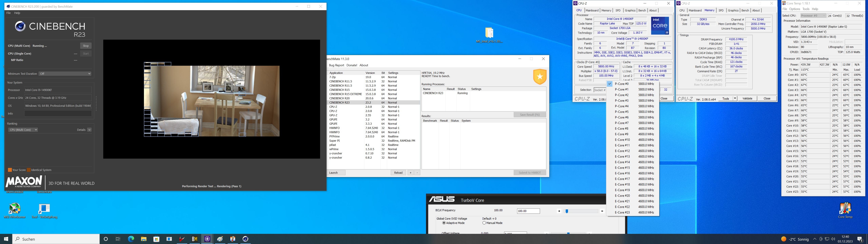Open the ME_Intel folder on desktop
This screenshot has width=868, height=244.
[489, 35]
